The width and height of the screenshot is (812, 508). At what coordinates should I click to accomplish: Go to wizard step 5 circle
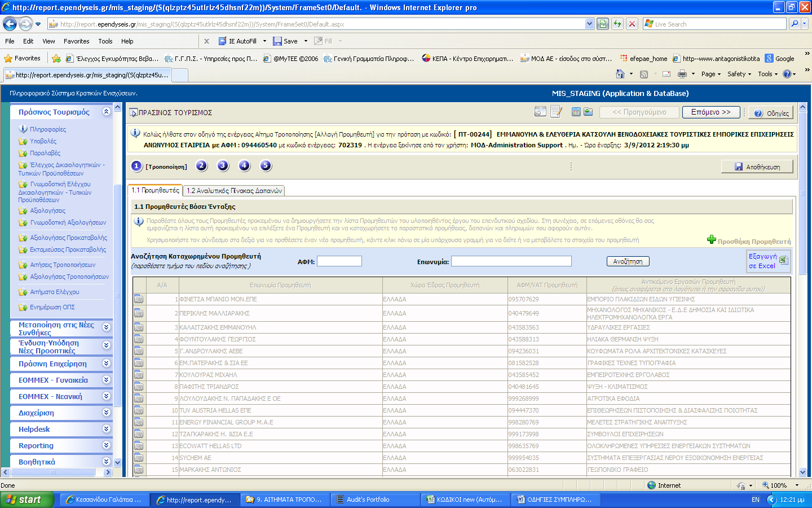click(266, 165)
